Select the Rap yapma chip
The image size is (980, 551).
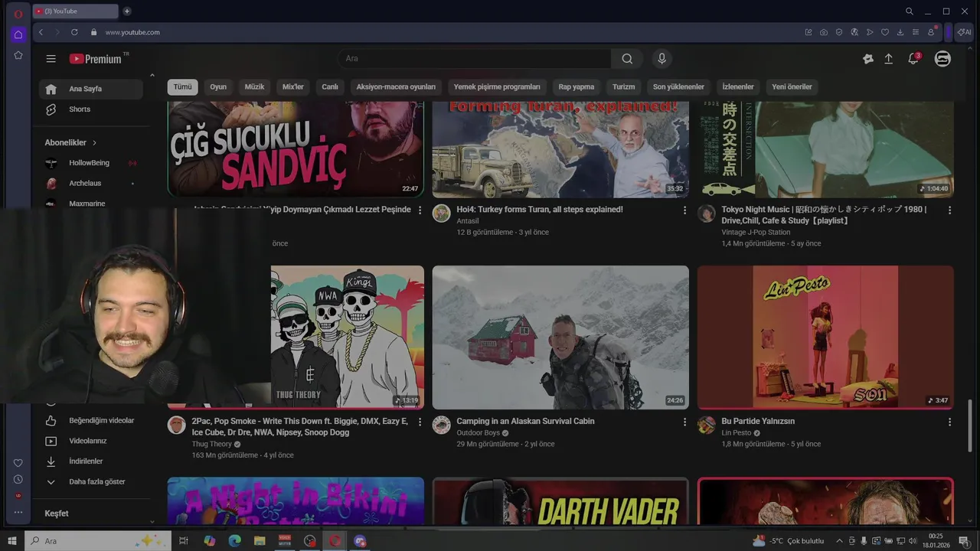click(577, 87)
